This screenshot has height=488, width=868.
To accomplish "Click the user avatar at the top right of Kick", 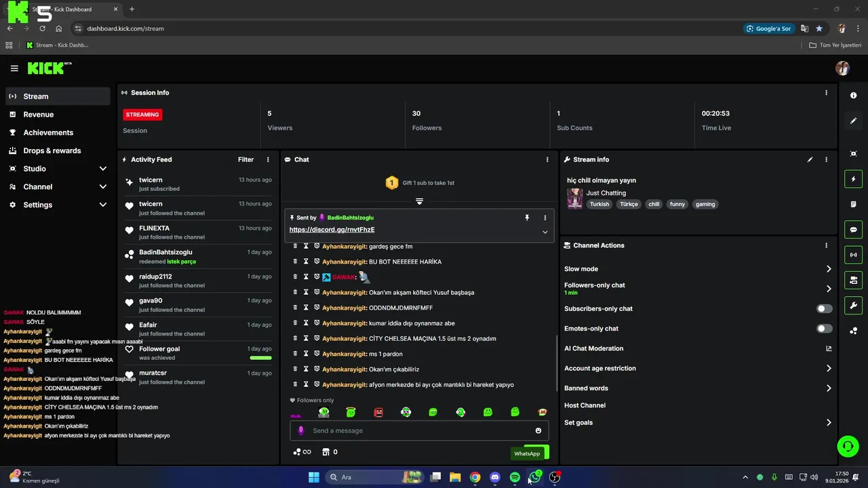I will [x=842, y=68].
